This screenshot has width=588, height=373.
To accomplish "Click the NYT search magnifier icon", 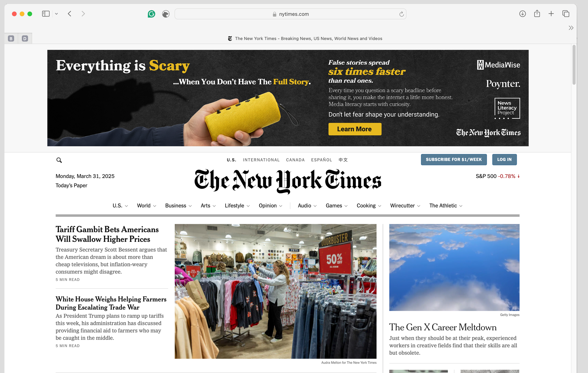I will click(59, 160).
